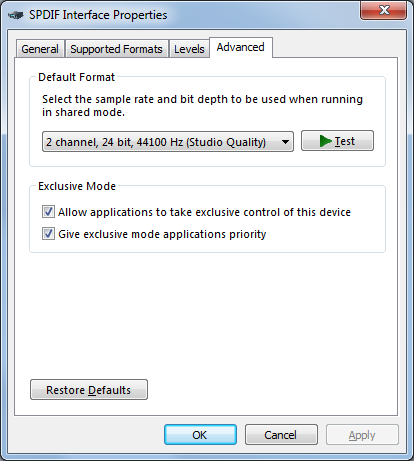Switch to the General tab
Screen dimensions: 414x461
tap(40, 49)
